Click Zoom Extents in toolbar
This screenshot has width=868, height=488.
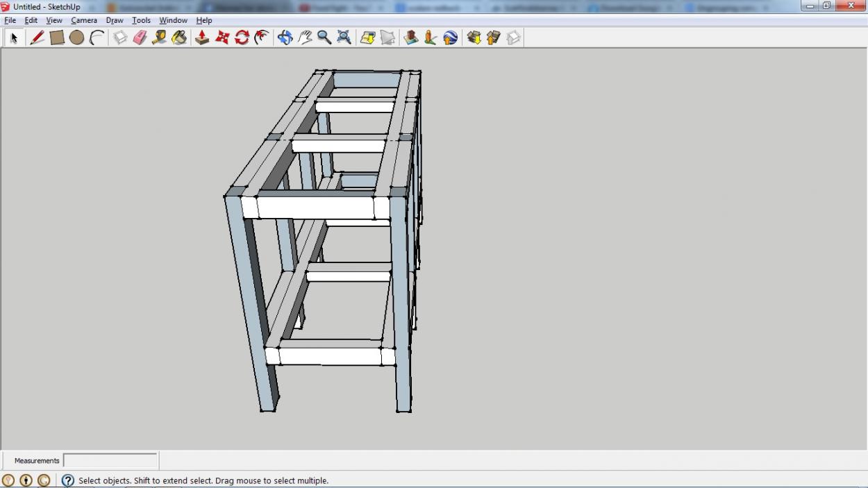coord(344,38)
